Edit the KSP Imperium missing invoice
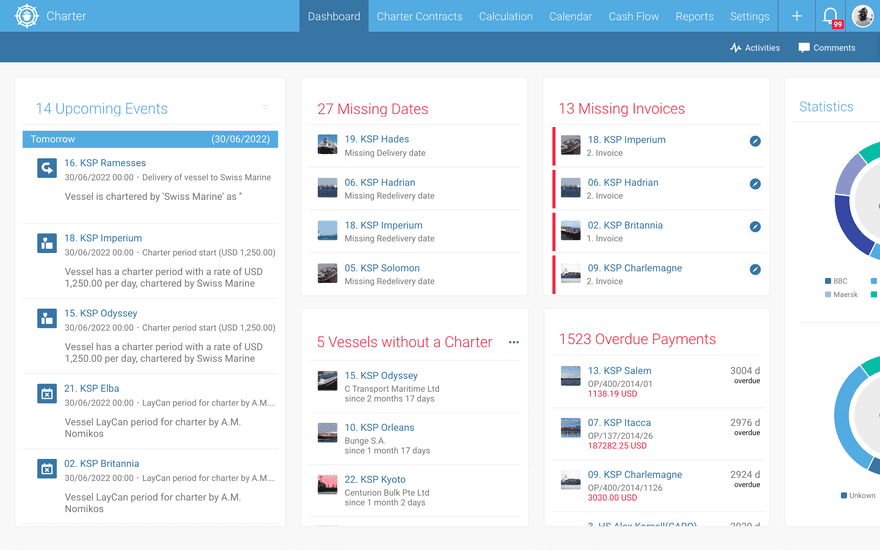The height and width of the screenshot is (550, 880). 755,141
